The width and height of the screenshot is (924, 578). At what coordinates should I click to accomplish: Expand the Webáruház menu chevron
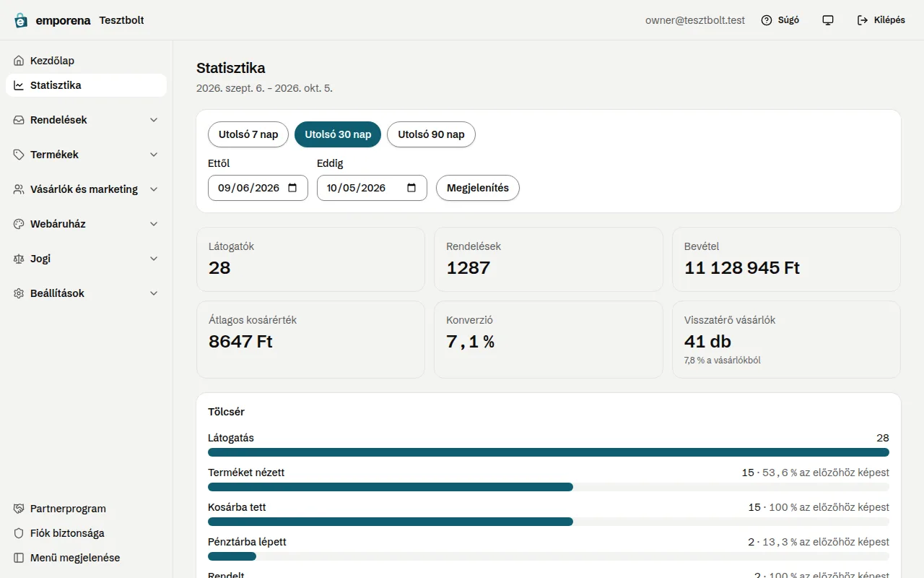tap(154, 224)
